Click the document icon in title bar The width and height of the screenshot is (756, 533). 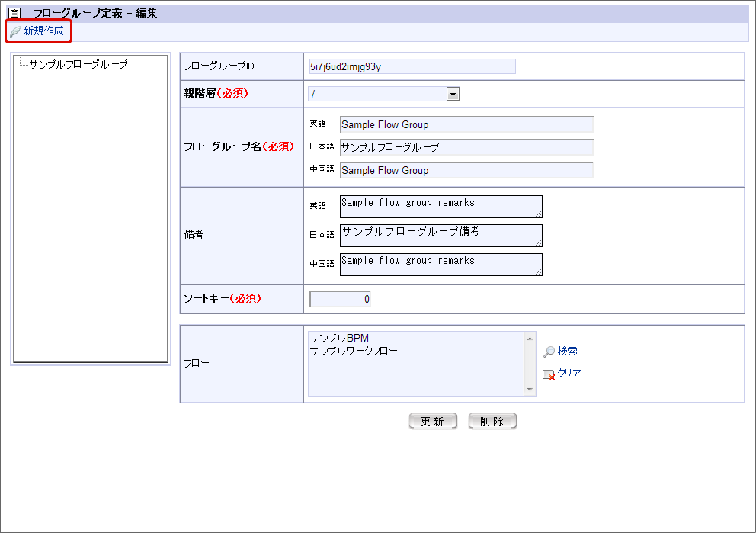click(x=14, y=13)
